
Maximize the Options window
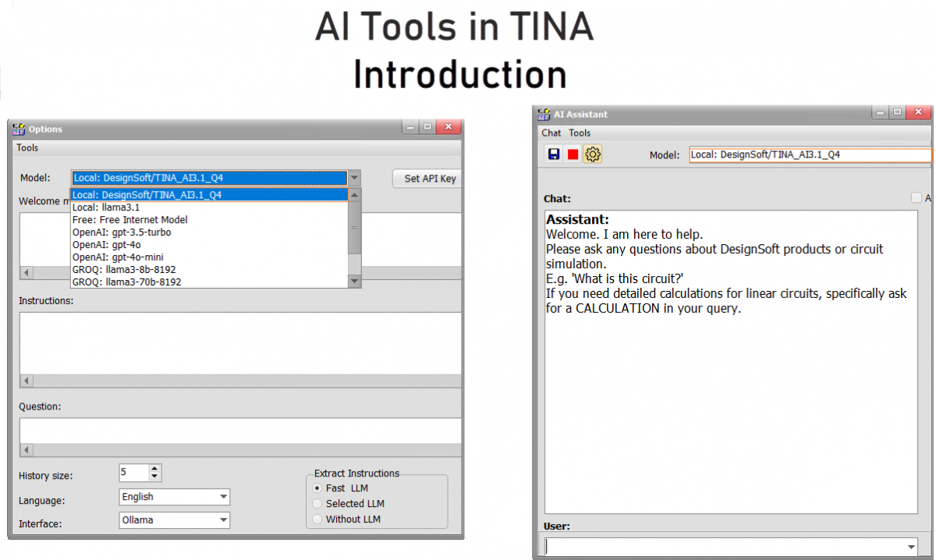pyautogui.click(x=427, y=127)
